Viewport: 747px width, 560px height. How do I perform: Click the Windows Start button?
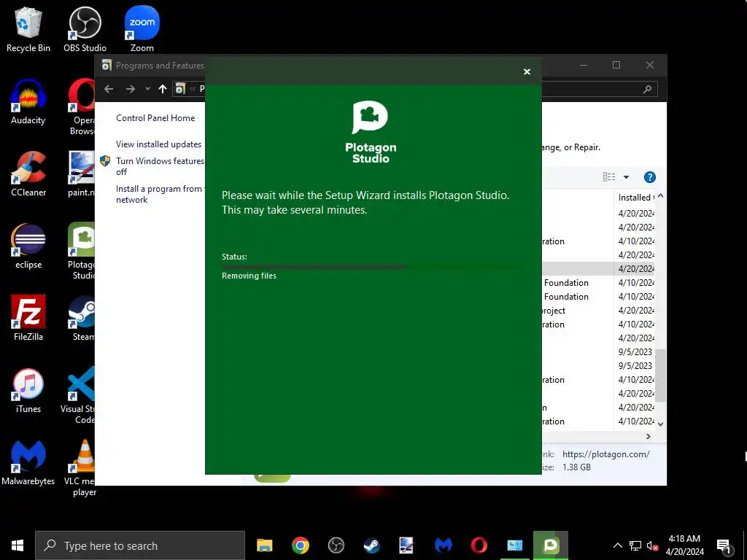pyautogui.click(x=18, y=545)
